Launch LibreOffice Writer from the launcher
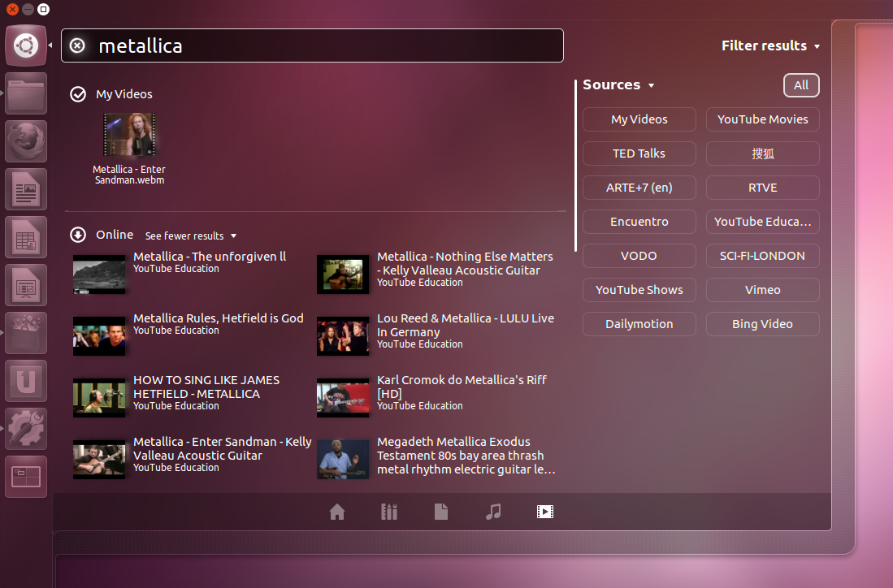 26,189
